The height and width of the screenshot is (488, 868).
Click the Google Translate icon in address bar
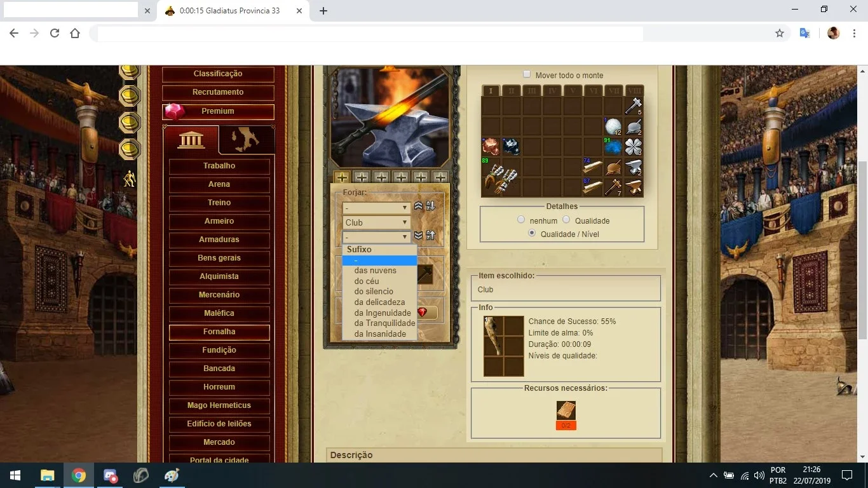pos(804,33)
